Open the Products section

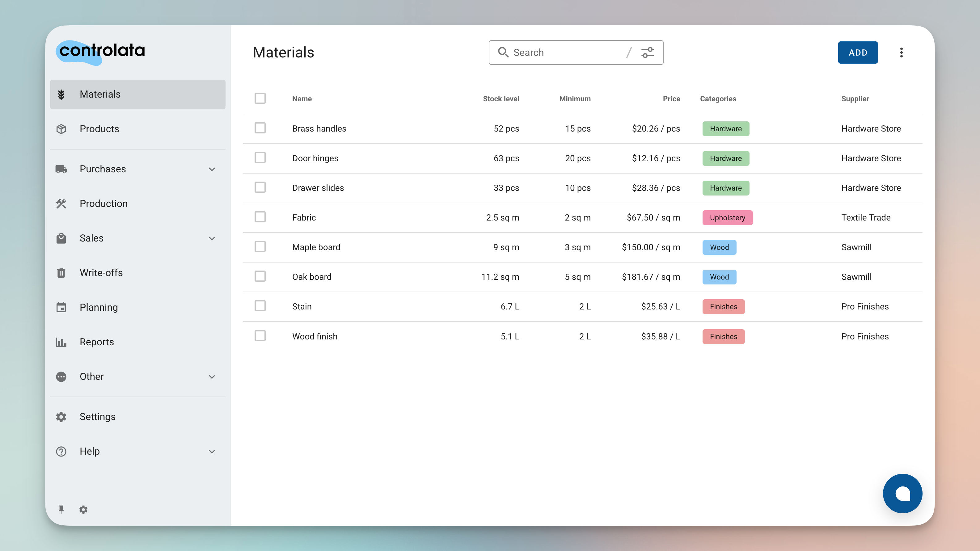(x=138, y=129)
